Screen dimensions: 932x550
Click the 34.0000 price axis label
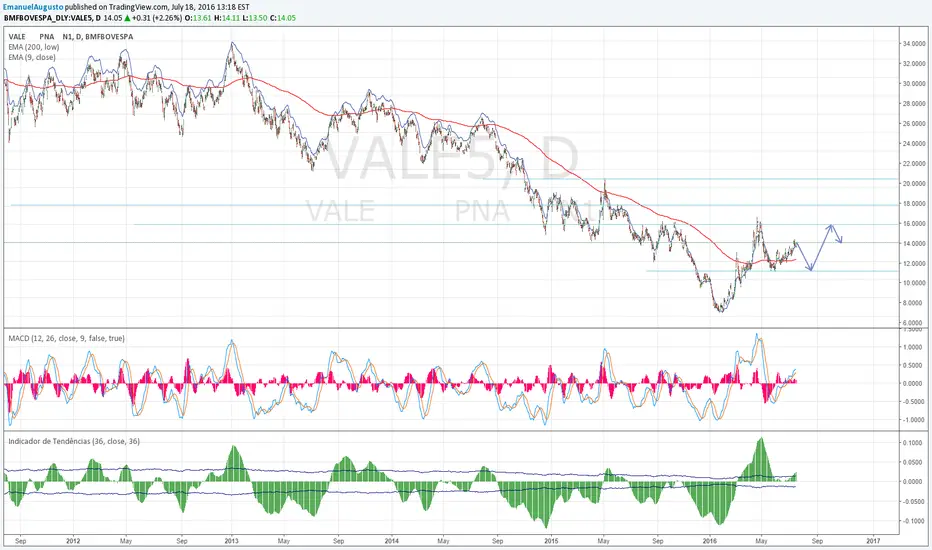tap(914, 43)
